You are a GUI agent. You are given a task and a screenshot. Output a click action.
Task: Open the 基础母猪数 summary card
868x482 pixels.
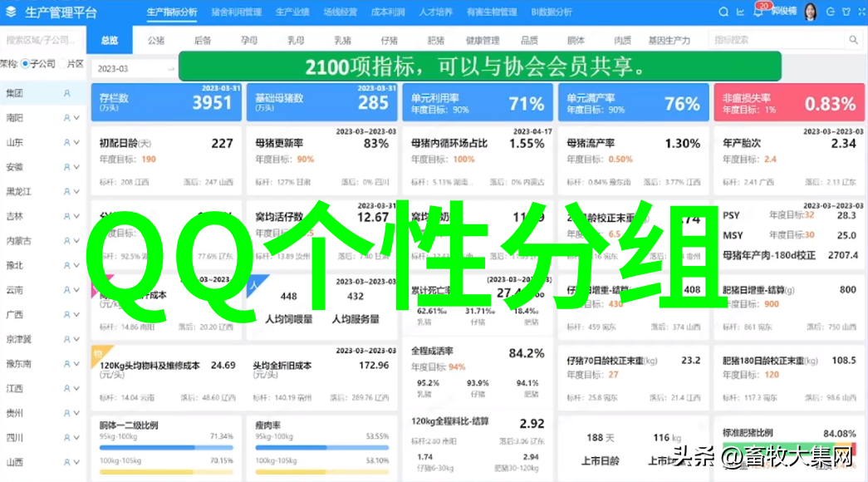click(322, 102)
